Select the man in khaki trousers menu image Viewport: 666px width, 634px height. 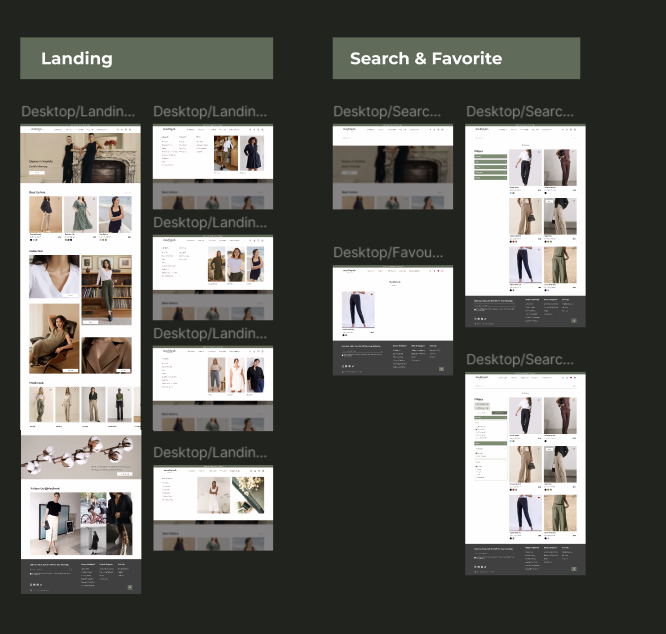[226, 153]
